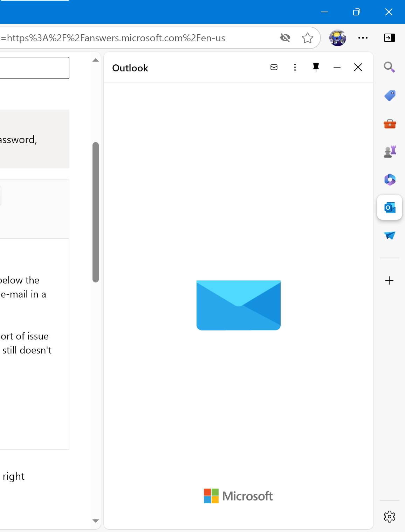This screenshot has width=405, height=532.
Task: Add this page to favorites
Action: pyautogui.click(x=308, y=38)
